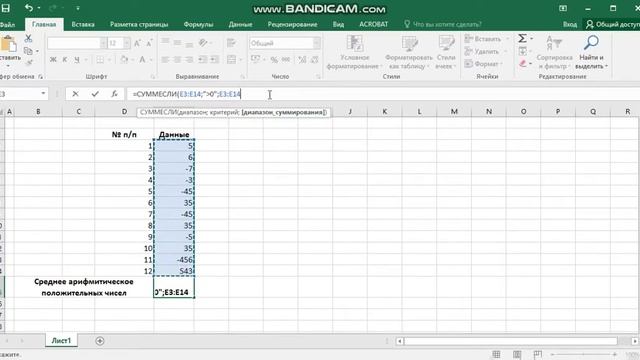The image size is (640, 360).
Task: Open the Name Box dropdown arrow
Action: point(43,94)
